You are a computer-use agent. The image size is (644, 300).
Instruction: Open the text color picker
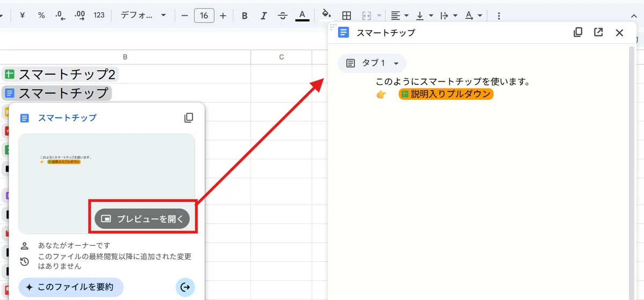(302, 16)
